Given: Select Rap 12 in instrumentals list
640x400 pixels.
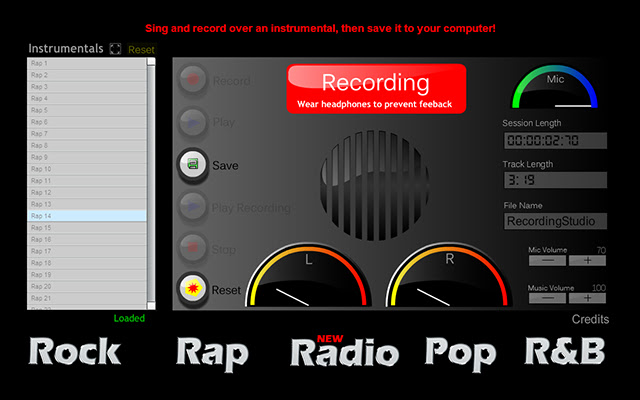Looking at the screenshot, I should pos(87,193).
